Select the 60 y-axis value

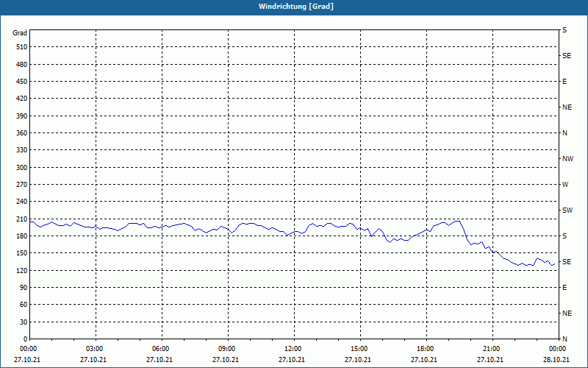click(24, 305)
